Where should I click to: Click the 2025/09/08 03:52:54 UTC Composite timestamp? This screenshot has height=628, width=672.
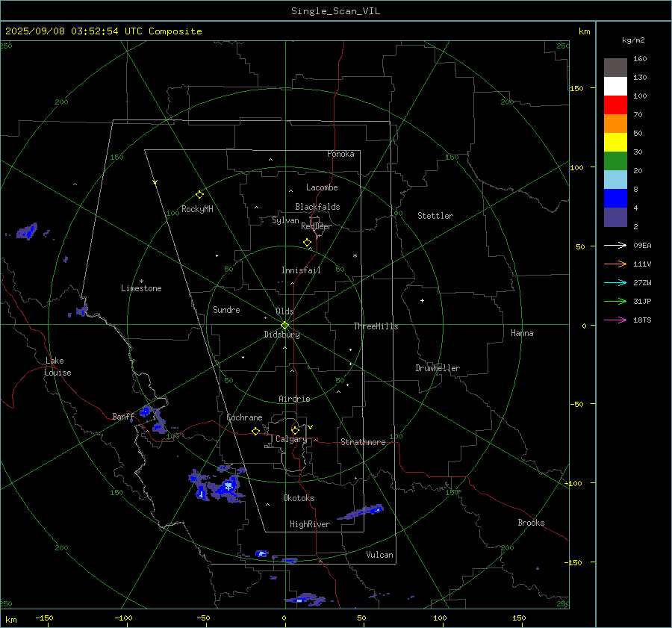(103, 31)
